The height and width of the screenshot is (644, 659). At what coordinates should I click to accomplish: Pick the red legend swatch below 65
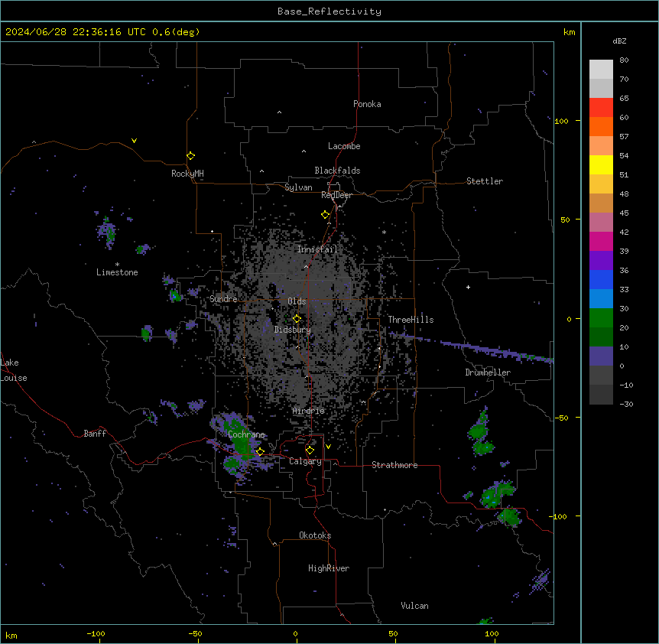[601, 107]
